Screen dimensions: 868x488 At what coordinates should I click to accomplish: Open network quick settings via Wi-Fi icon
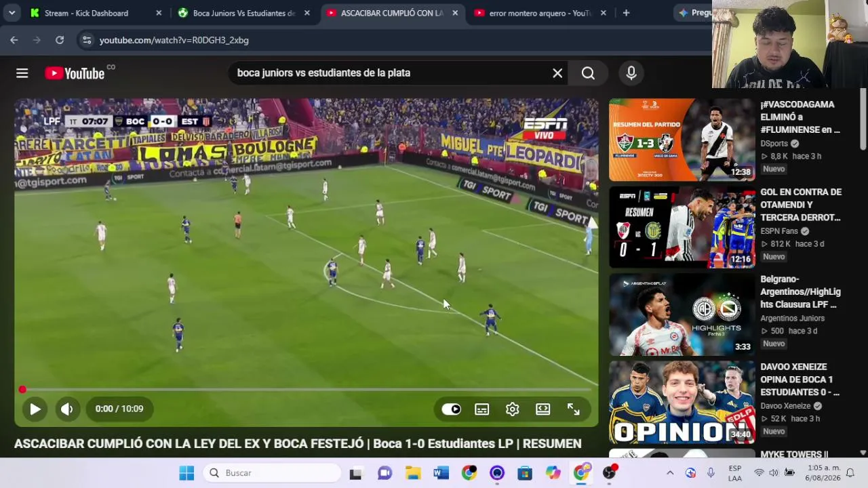click(759, 473)
